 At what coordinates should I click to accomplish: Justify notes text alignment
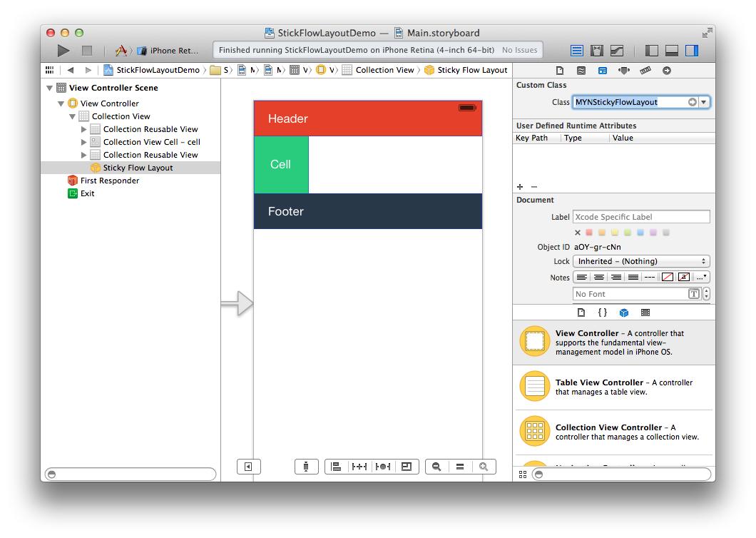[x=633, y=277]
